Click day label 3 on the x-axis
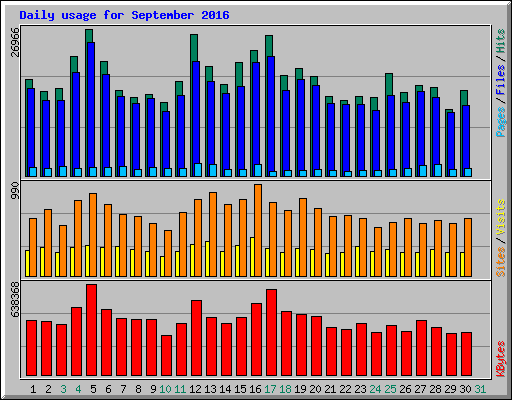This screenshot has height=400, width=512. (x=63, y=389)
